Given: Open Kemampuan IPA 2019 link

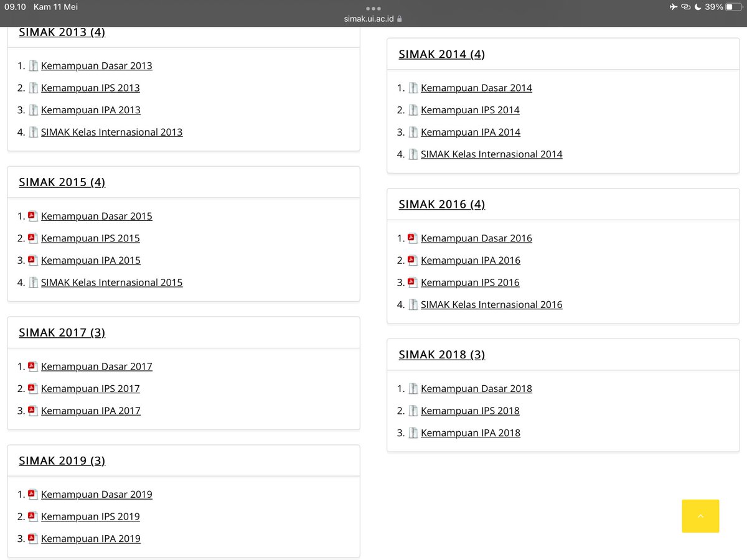Looking at the screenshot, I should [x=91, y=538].
